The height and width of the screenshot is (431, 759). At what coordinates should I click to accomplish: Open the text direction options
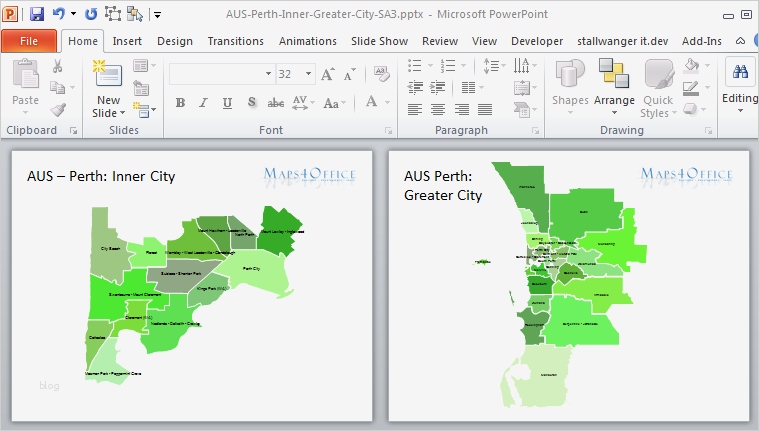[525, 65]
